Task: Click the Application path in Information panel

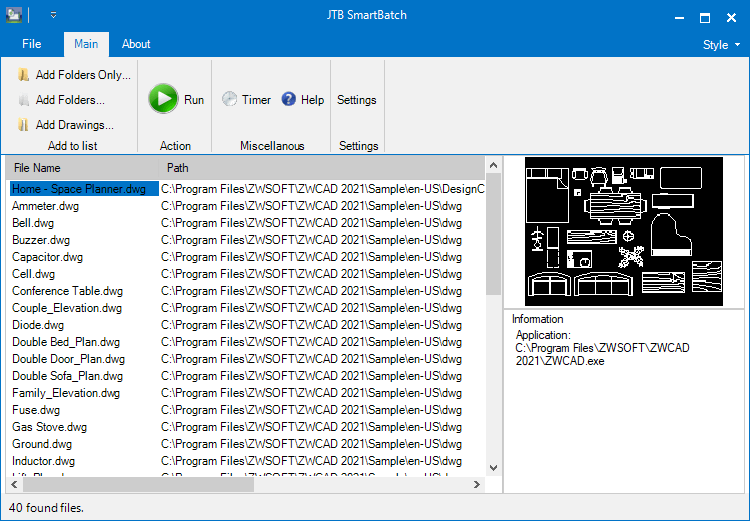Action: pos(602,355)
